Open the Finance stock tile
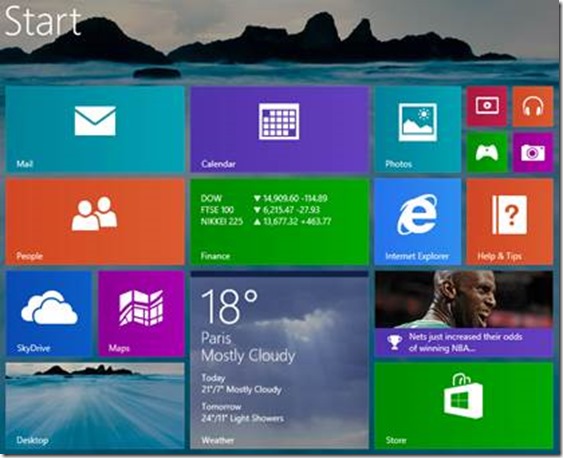The width and height of the screenshot is (563, 458). (x=280, y=221)
